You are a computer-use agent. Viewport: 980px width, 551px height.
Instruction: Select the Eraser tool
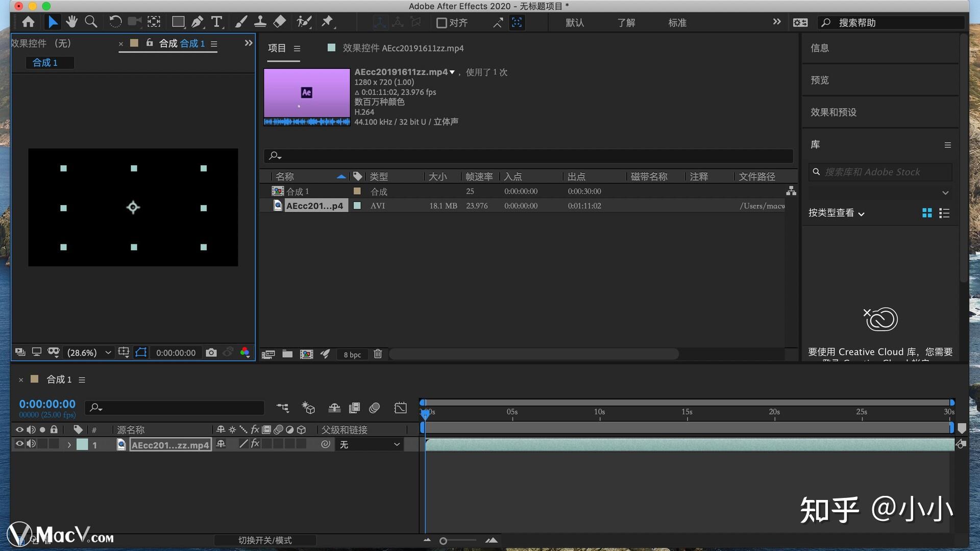point(279,22)
